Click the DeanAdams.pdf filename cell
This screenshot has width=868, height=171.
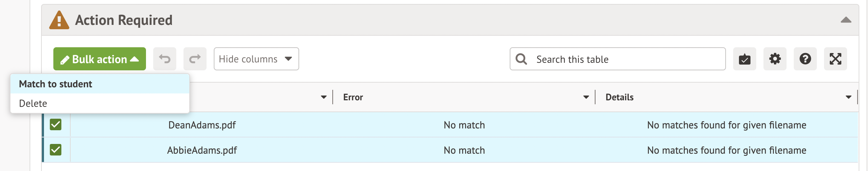(x=202, y=125)
